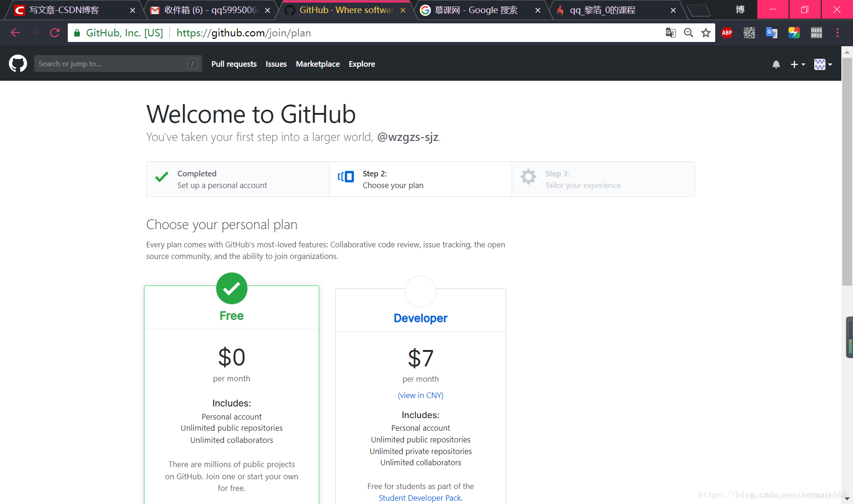Click the colorful lightning extension icon
Screen dimensions: 853x504
(794, 33)
